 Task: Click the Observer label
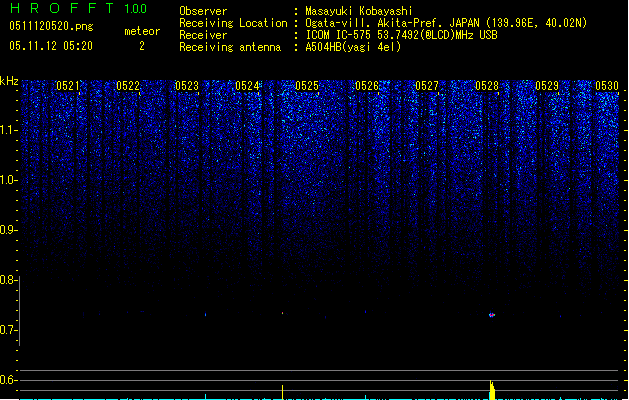point(203,11)
